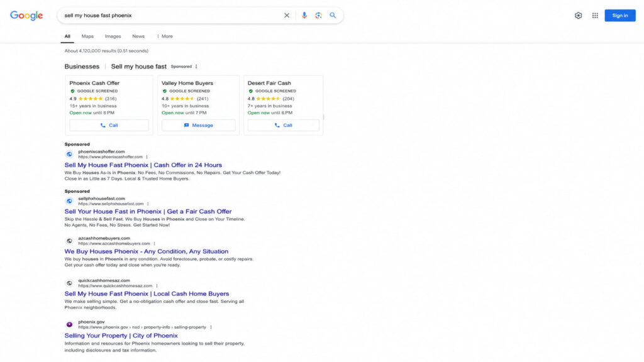The width and height of the screenshot is (644, 362).
Task: Click the quickcashhomesaz.com favicon
Action: coord(69,283)
